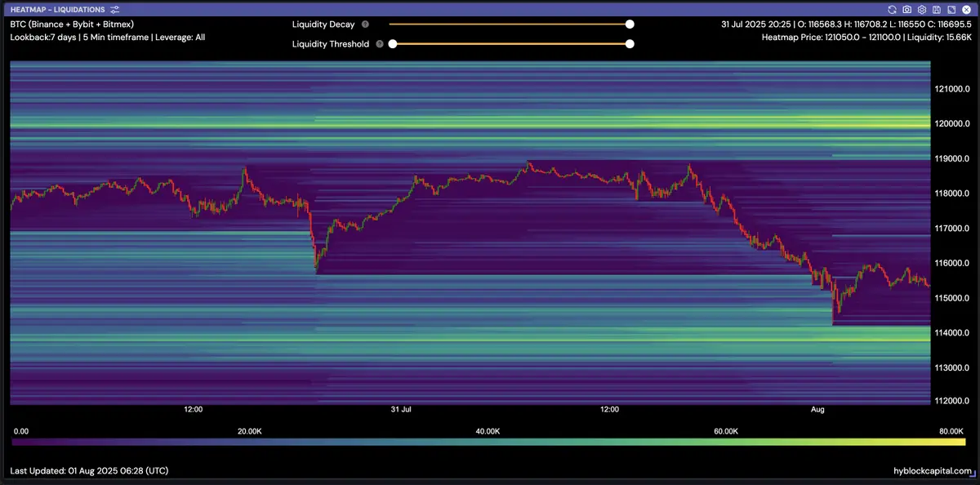Screen dimensions: 980x485
Task: Click the 'Liquidity Decay' label
Action: pos(323,24)
